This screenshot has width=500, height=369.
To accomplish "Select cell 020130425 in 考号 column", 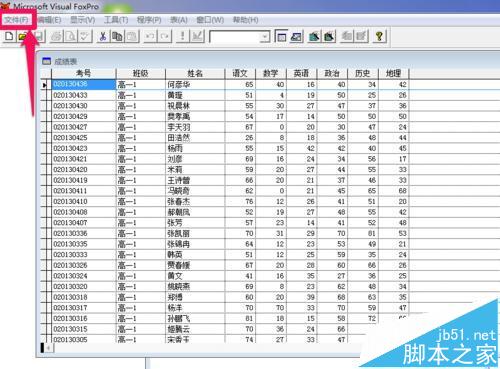I will point(84,138).
